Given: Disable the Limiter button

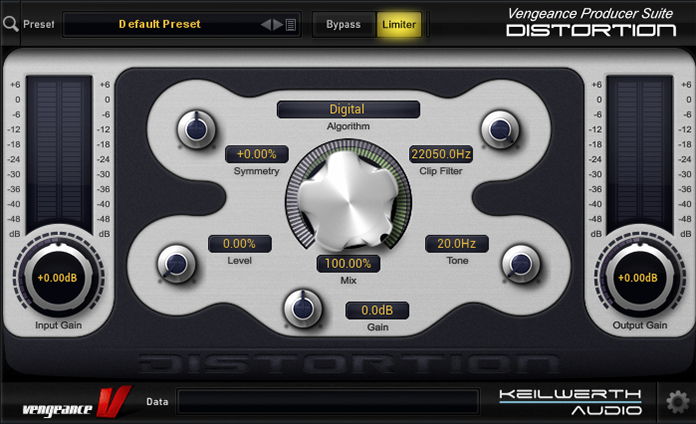Looking at the screenshot, I should point(399,24).
